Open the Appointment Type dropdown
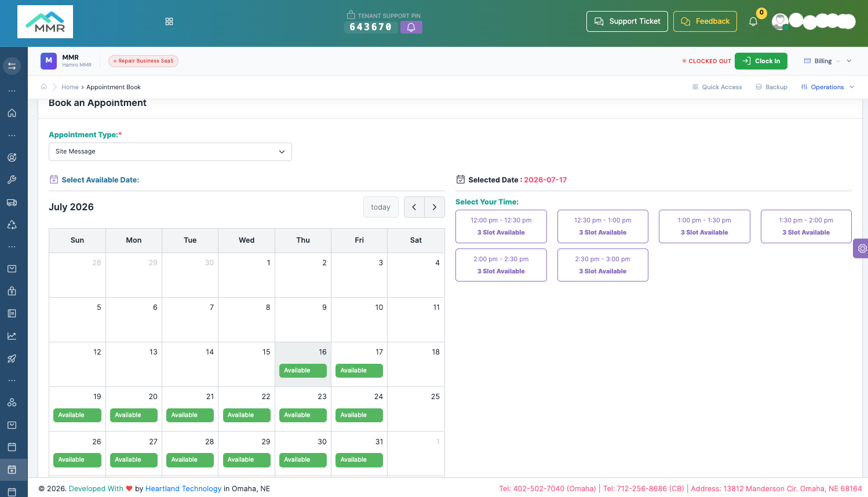Viewport: 868px width, 497px height. (x=170, y=152)
